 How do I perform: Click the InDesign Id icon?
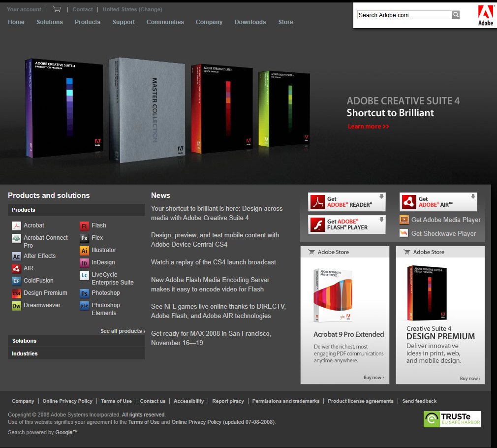[x=84, y=263]
